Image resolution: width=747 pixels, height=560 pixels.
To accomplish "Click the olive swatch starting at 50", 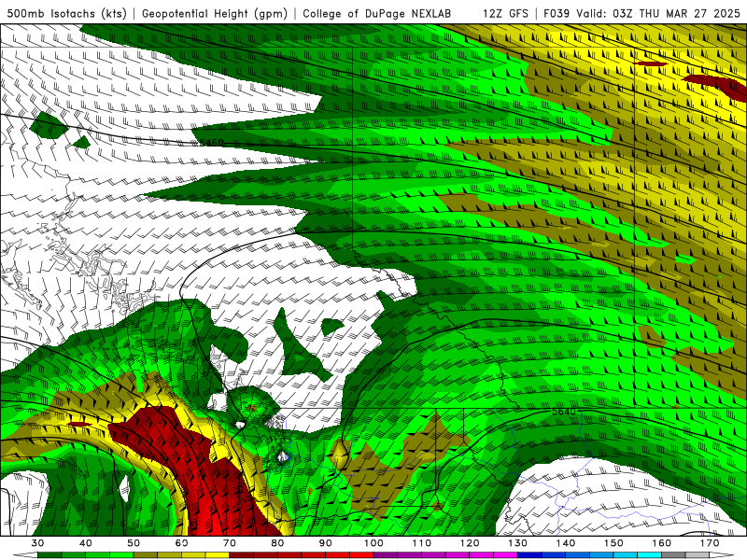I will [146, 554].
